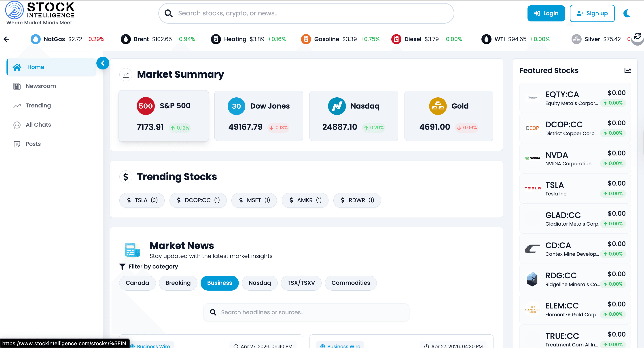Viewport: 644px width, 348px height.
Task: Click the Silver bars icon
Action: [576, 39]
